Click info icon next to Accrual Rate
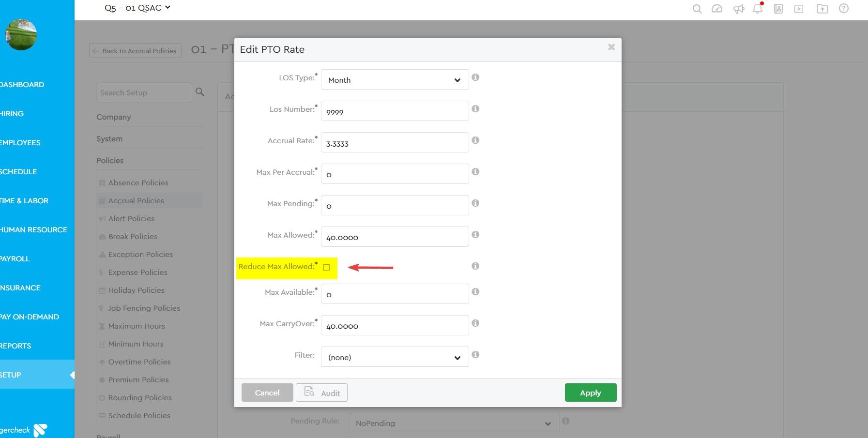The height and width of the screenshot is (438, 868). [x=475, y=140]
